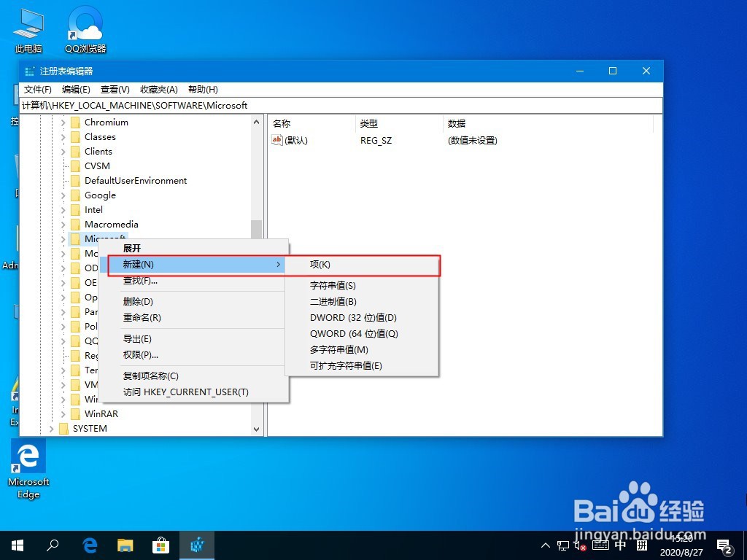Expand the Classes key
The height and width of the screenshot is (560, 747).
pos(63,137)
